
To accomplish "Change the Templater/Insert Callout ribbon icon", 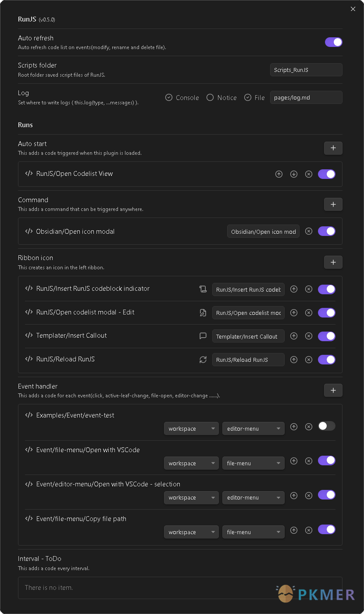I will click(x=203, y=336).
